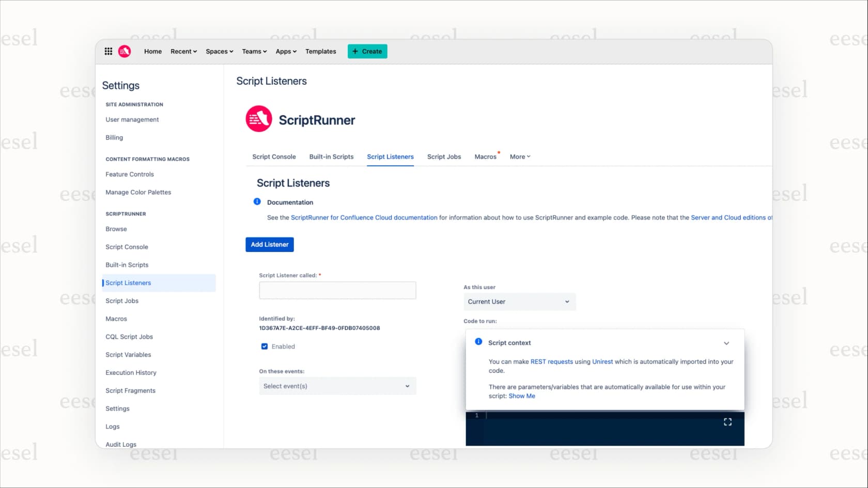Toggle the Enabled checkbox
Viewport: 868px width, 488px height.
(x=265, y=347)
